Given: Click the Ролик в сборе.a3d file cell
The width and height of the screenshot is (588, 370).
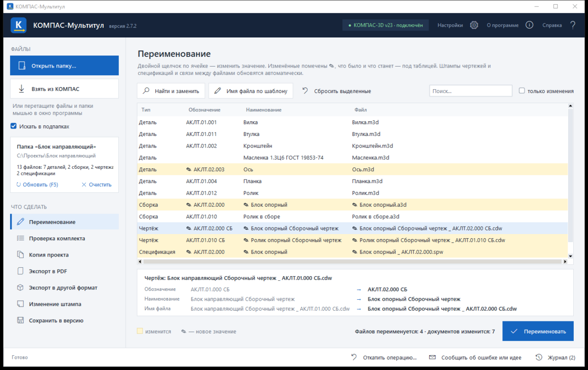Looking at the screenshot, I should click(x=376, y=216).
